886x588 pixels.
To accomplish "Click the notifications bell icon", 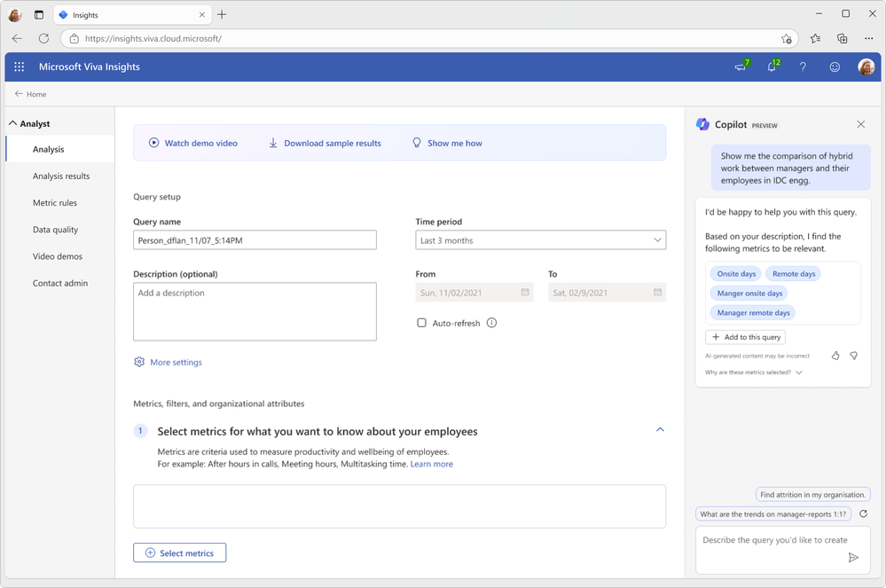I will pyautogui.click(x=772, y=67).
